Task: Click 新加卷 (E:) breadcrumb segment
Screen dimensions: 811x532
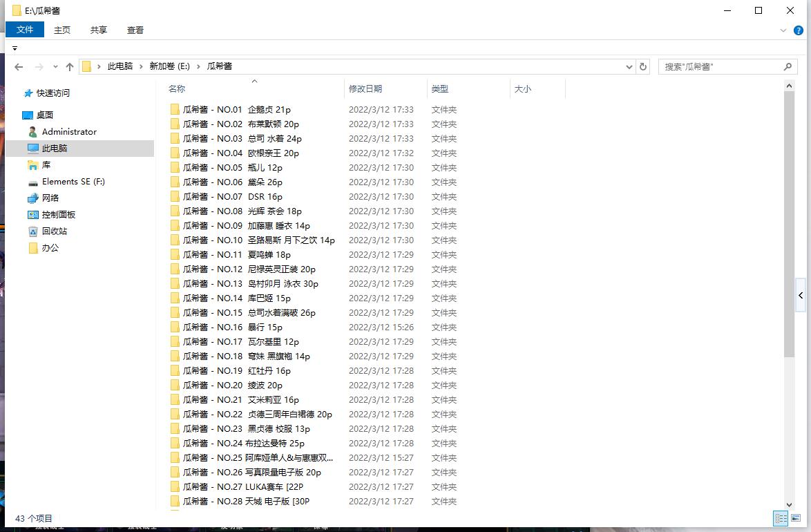Action: (169, 66)
